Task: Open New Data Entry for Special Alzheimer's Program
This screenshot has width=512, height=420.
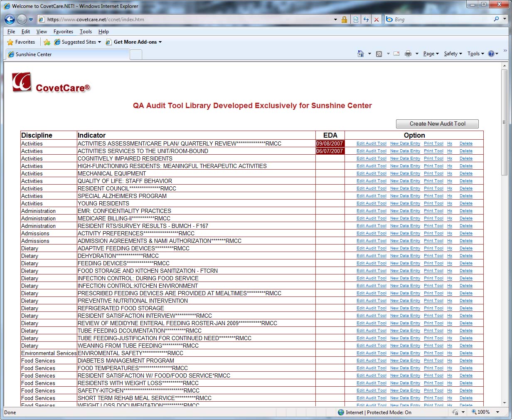Action: coord(405,196)
